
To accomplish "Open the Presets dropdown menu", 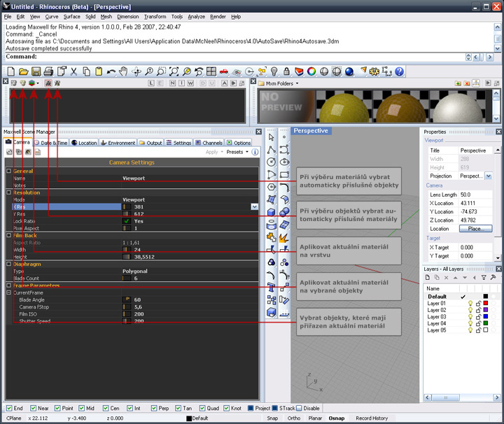I will pyautogui.click(x=237, y=152).
